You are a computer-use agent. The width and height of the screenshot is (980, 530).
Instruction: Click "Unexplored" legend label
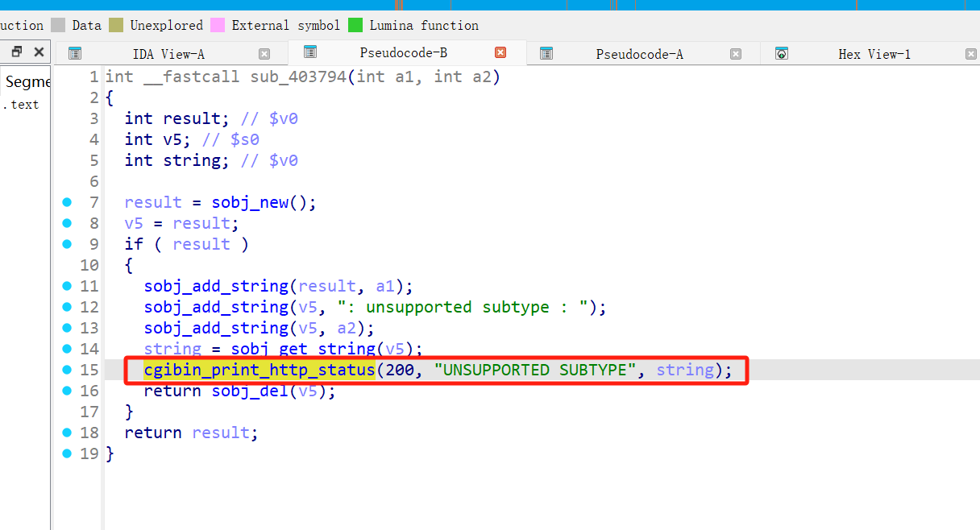click(166, 25)
